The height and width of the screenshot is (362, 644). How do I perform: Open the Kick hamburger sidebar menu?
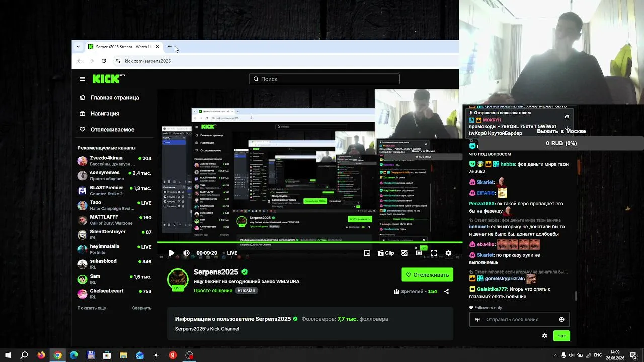pyautogui.click(x=83, y=79)
